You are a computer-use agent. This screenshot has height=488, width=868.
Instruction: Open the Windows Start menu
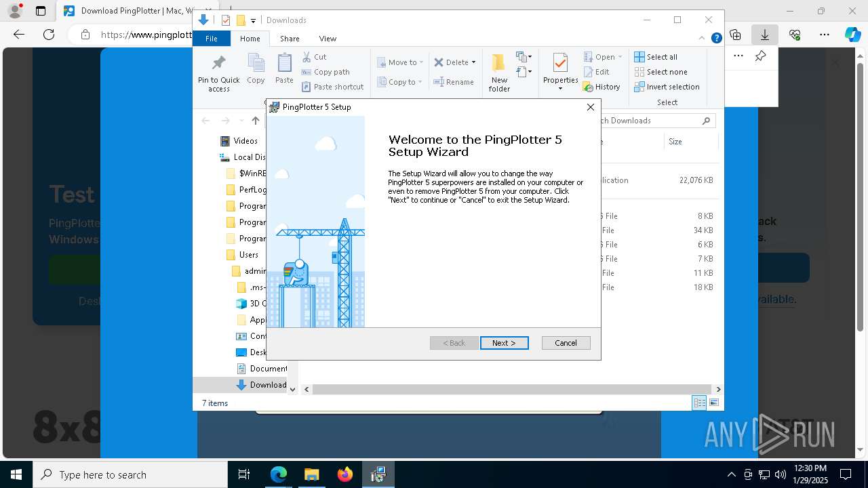16,474
